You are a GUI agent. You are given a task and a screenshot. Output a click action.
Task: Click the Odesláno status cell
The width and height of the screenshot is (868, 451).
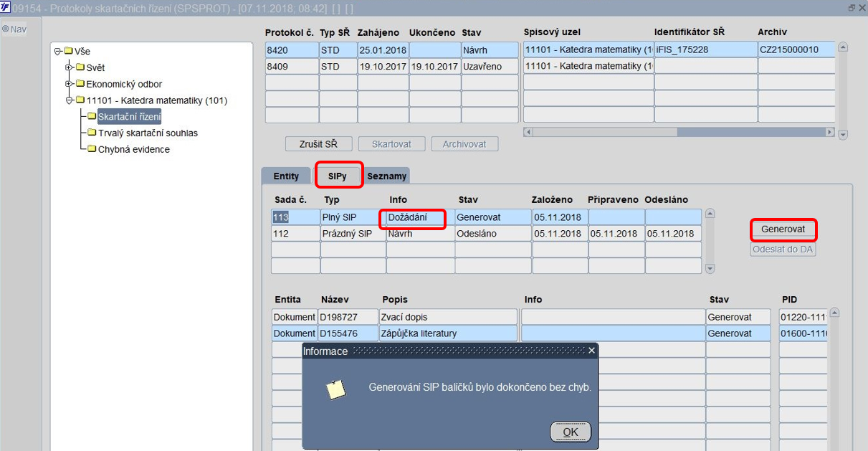click(x=492, y=233)
